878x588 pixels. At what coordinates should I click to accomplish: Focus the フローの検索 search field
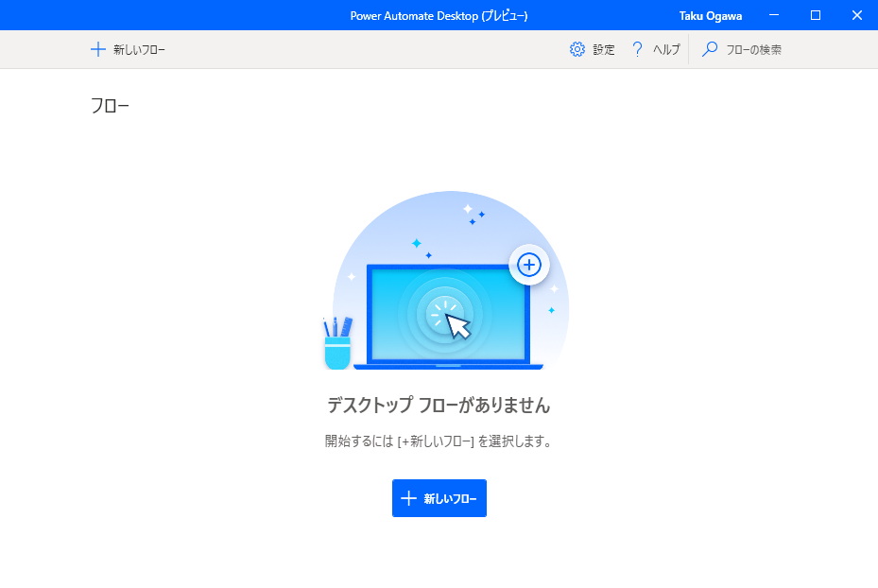click(753, 49)
